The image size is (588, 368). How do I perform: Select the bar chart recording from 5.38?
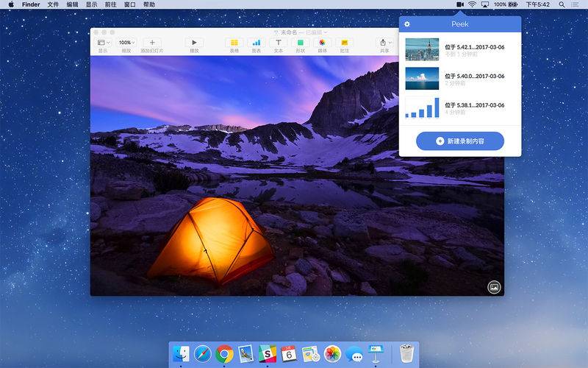[x=422, y=108]
